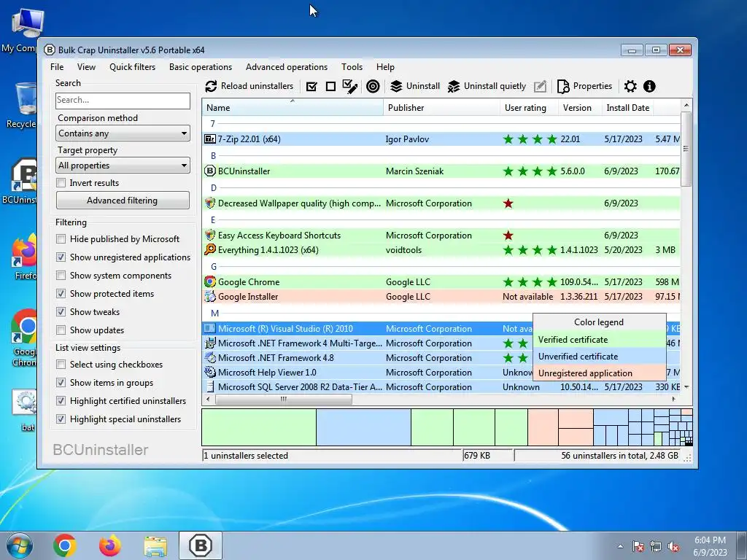Open Windows Explorer folder taskbar icon
Image resolution: width=747 pixels, height=560 pixels.
coord(155,546)
